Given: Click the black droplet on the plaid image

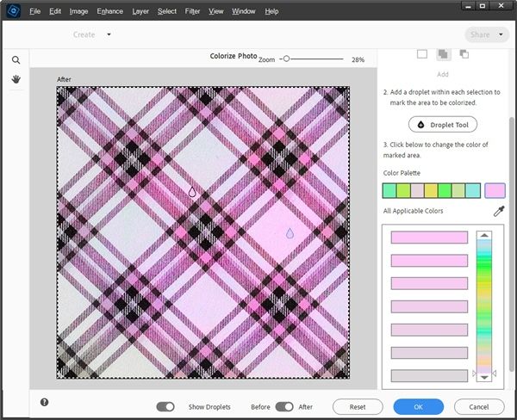Looking at the screenshot, I should tap(192, 192).
